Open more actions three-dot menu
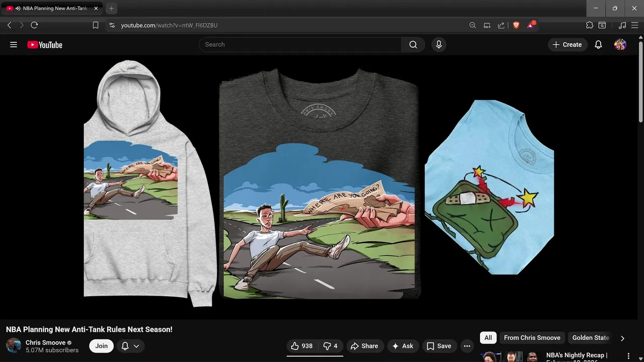Screen dimensions: 644x362 (467, 346)
